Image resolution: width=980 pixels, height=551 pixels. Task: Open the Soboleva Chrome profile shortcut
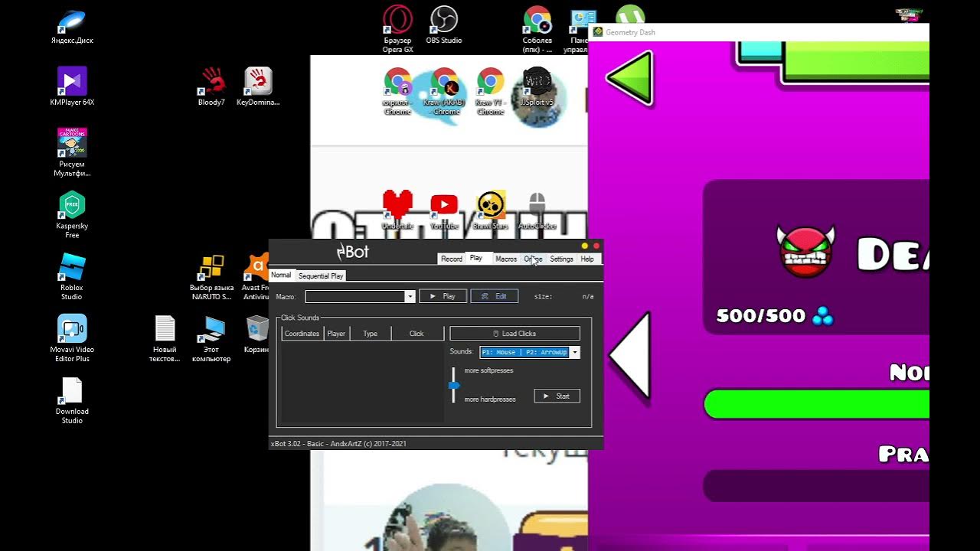[537, 29]
